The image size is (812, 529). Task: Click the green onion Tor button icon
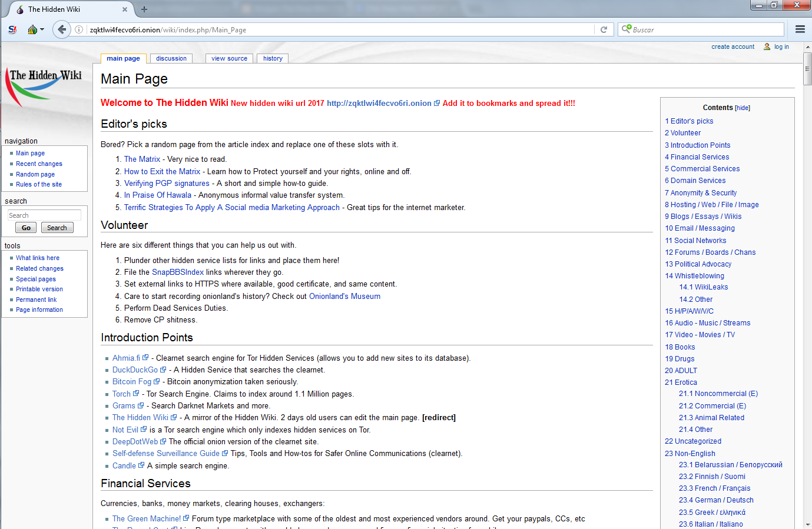point(32,29)
